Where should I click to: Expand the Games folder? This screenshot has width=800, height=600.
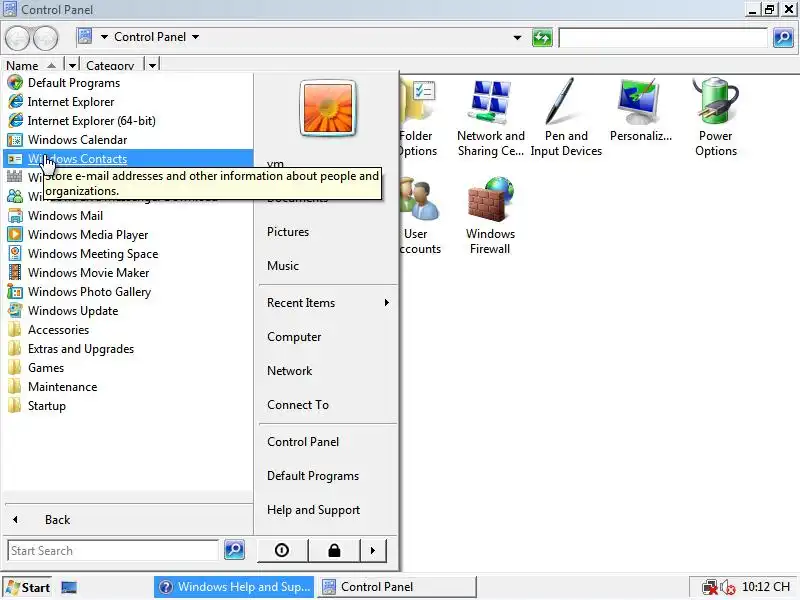(x=128, y=367)
